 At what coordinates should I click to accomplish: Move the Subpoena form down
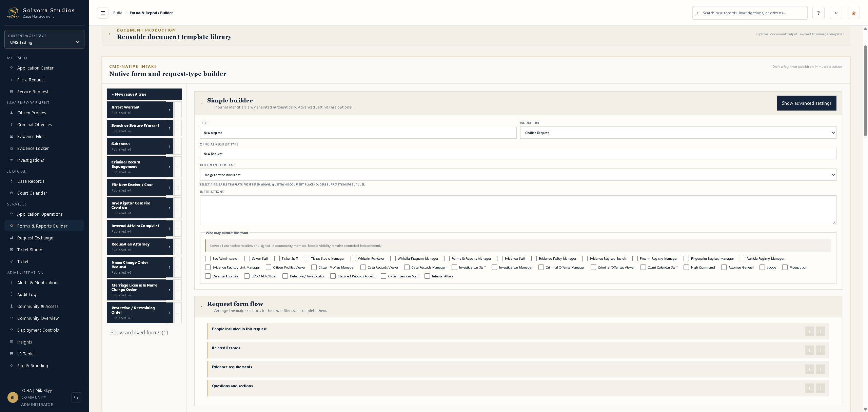[178, 146]
